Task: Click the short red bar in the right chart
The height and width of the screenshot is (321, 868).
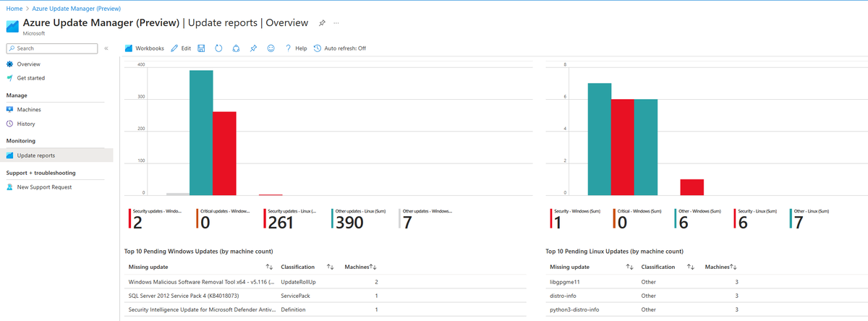Action: coord(692,187)
